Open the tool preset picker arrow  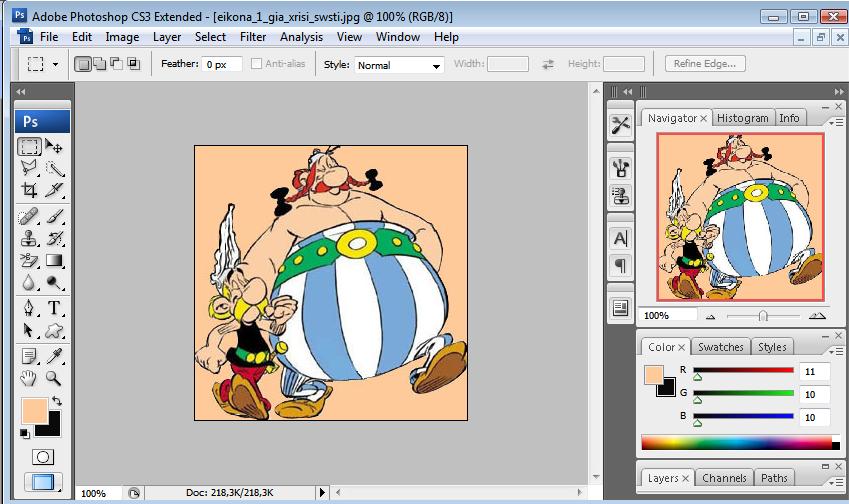55,64
